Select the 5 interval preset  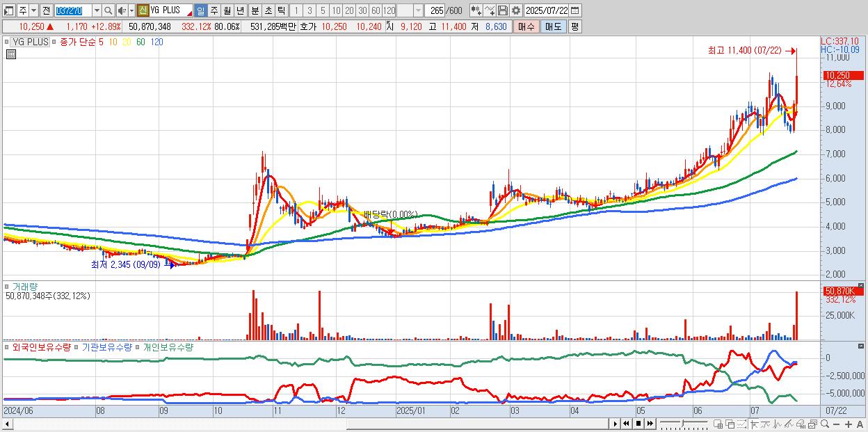323,10
